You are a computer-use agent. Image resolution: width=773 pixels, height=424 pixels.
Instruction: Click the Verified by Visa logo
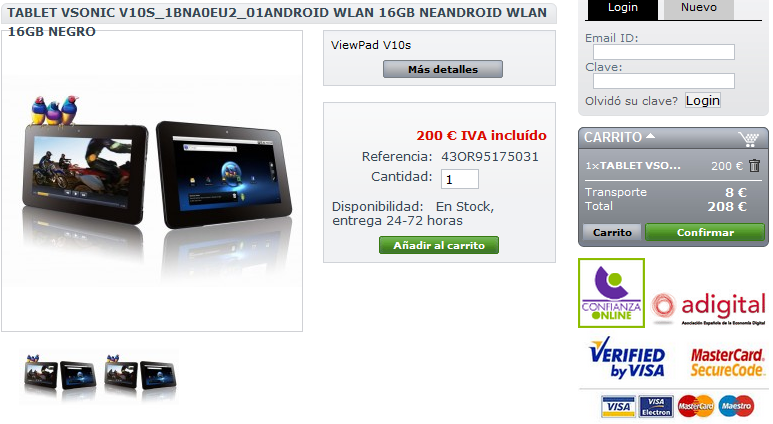point(627,358)
